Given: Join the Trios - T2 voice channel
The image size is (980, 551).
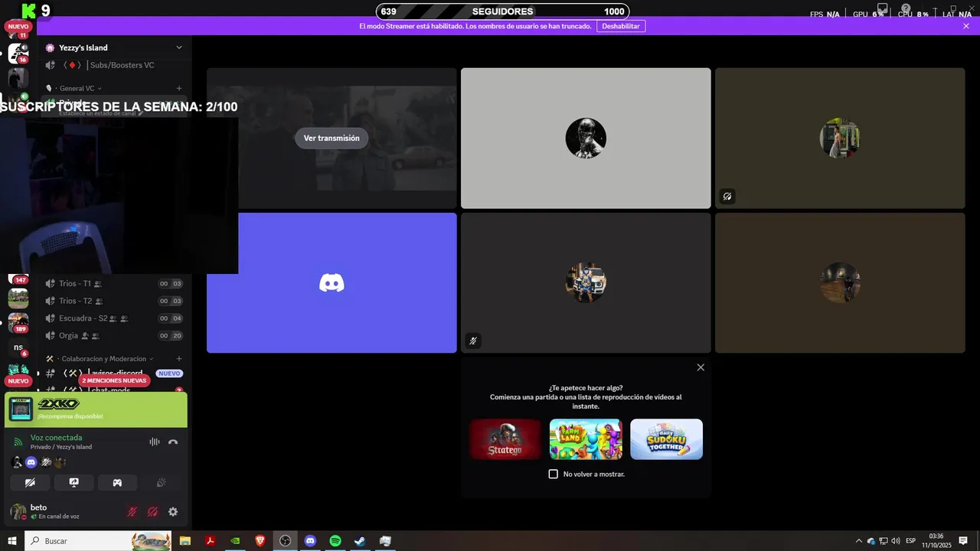Looking at the screenshot, I should click(113, 301).
